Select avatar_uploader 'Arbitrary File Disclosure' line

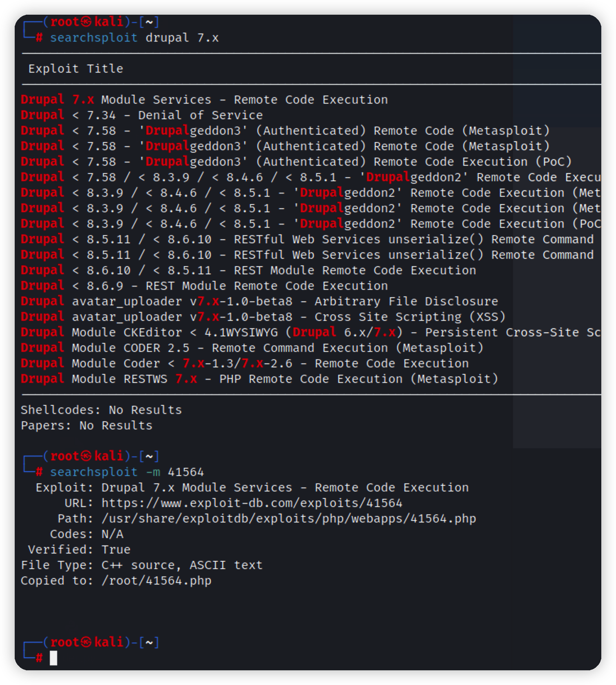click(x=259, y=301)
